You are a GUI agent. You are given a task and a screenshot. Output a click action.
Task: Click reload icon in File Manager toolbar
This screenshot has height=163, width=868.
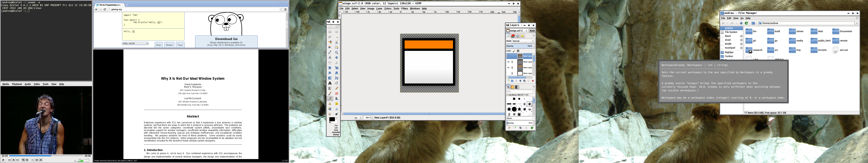pyautogui.click(x=746, y=23)
